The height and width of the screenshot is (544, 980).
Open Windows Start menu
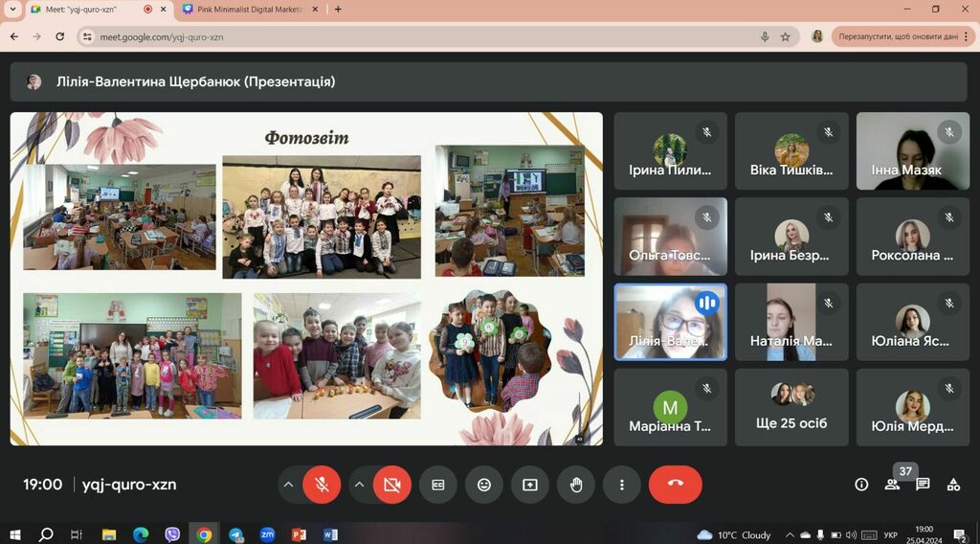[x=15, y=534]
